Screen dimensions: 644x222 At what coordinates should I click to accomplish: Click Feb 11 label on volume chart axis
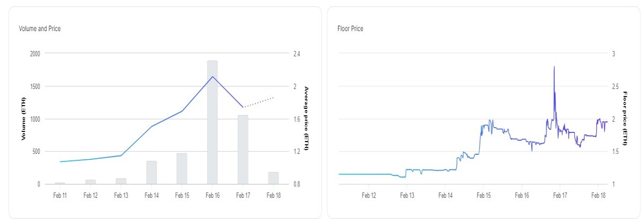60,196
